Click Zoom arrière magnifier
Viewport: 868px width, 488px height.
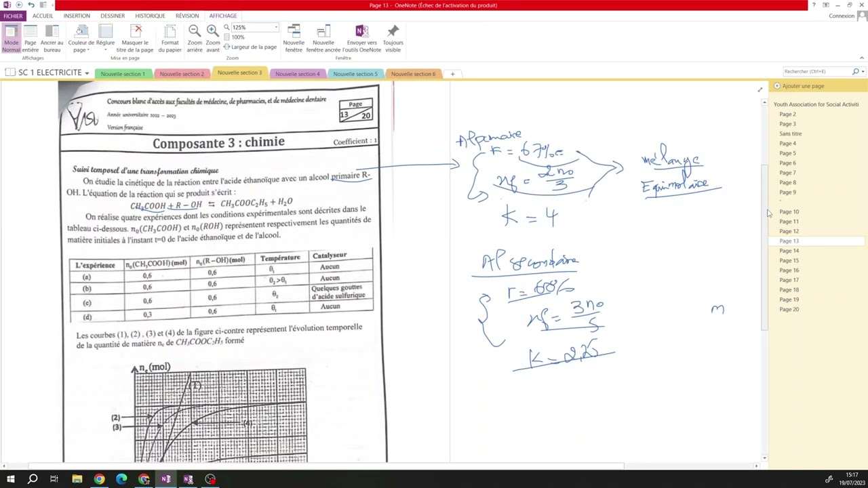coord(195,39)
